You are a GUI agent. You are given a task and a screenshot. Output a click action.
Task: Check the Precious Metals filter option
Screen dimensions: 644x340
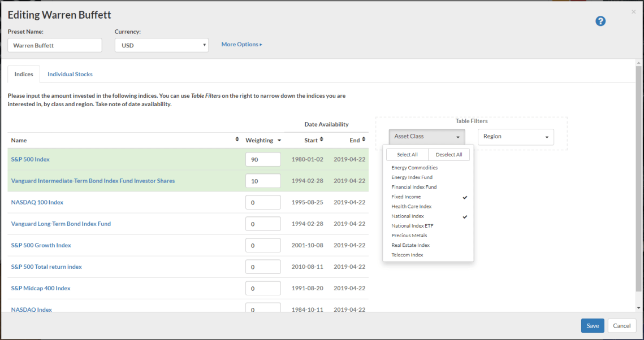(x=409, y=236)
